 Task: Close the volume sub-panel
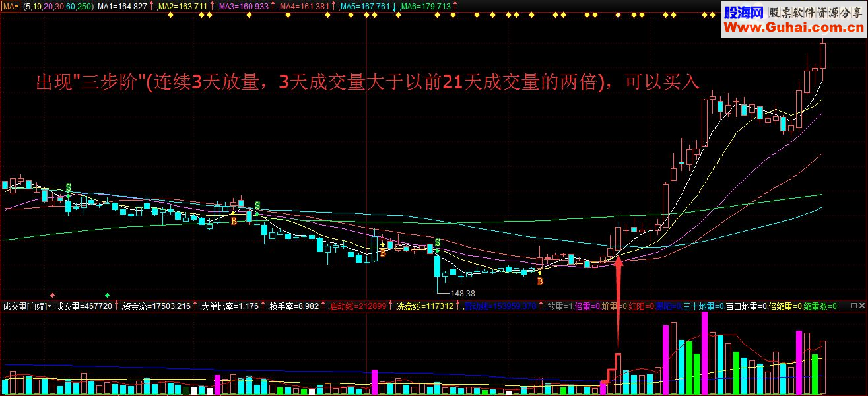tap(862, 306)
